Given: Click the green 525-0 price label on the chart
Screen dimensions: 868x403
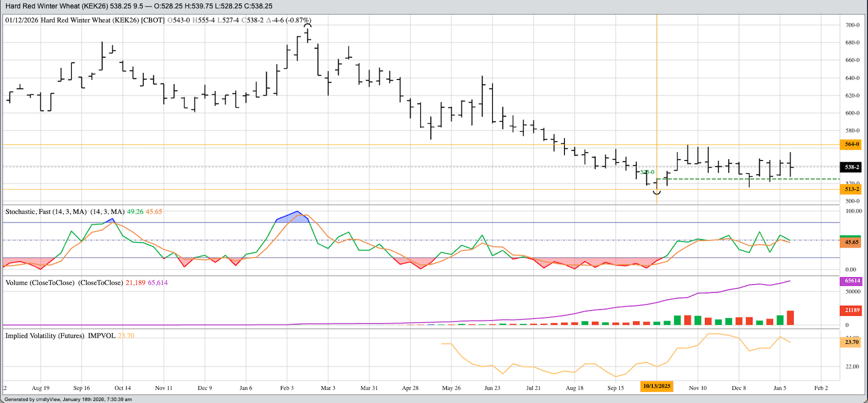Looking at the screenshot, I should (x=648, y=172).
